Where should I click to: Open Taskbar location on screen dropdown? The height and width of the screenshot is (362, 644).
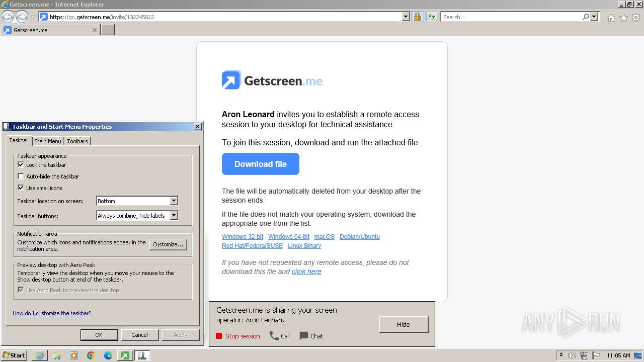(137, 201)
